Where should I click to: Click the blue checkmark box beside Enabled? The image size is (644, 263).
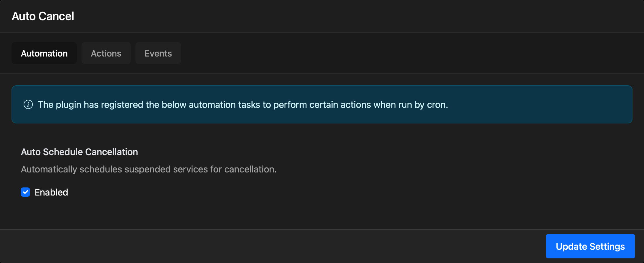point(25,192)
